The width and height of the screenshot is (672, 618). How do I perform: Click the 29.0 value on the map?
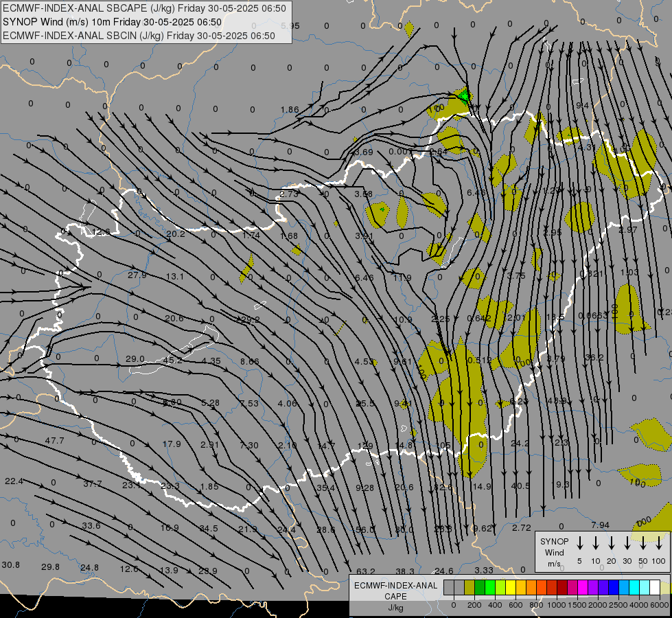[x=135, y=358]
